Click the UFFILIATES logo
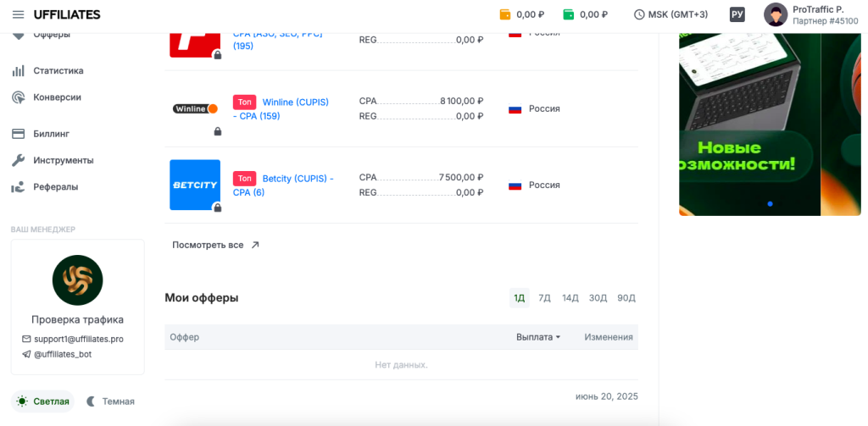Viewport: 868px width, 426px height. (x=67, y=15)
